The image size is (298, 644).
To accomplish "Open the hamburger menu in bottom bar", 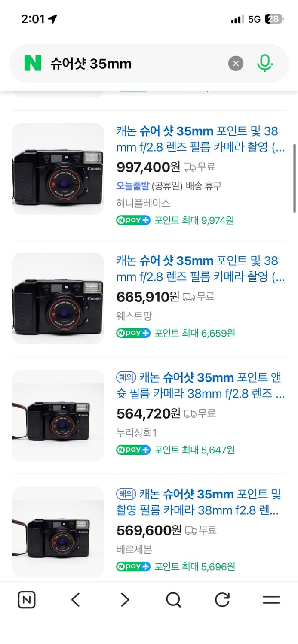I will pos(271,599).
